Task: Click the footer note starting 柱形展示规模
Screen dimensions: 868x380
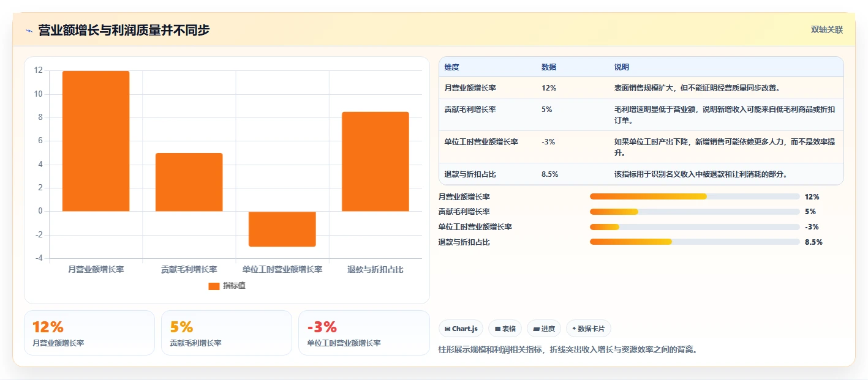Action: 568,350
